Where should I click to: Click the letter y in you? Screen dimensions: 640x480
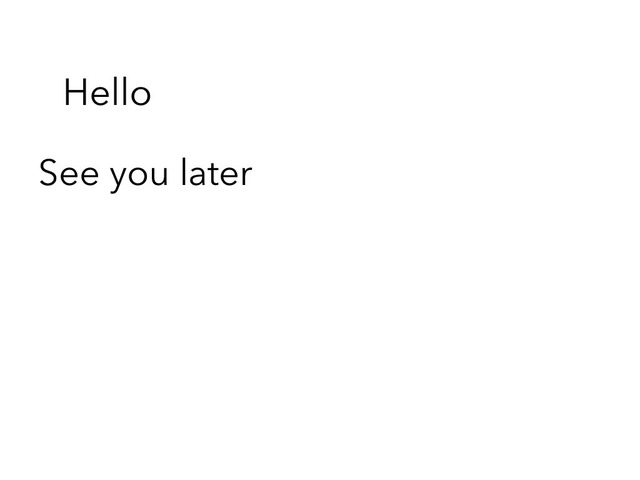[118, 178]
